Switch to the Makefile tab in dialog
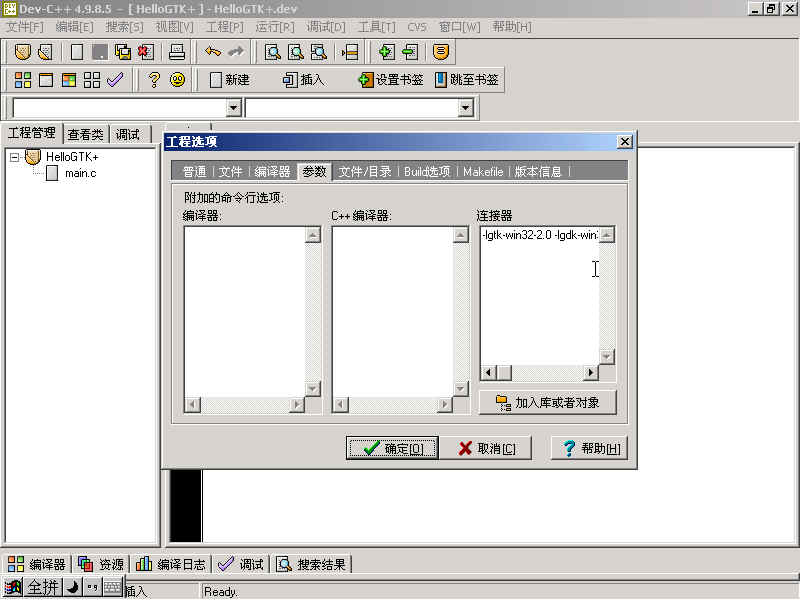The width and height of the screenshot is (800, 600). [x=483, y=171]
